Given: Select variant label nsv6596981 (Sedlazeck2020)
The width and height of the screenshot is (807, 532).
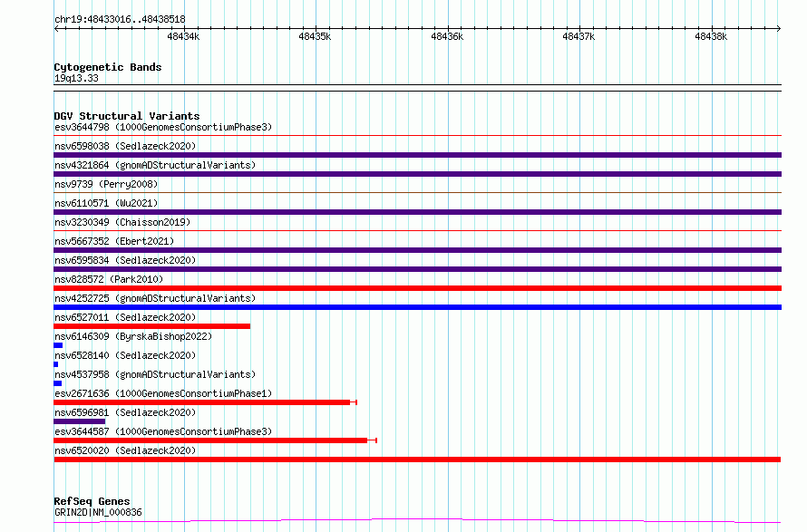Looking at the screenshot, I should (x=125, y=412).
